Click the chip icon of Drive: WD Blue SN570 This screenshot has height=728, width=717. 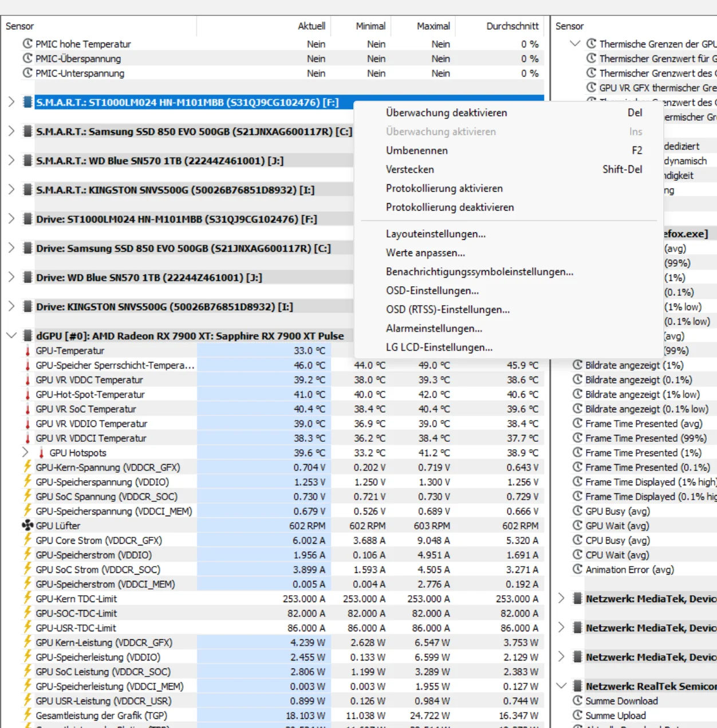click(27, 277)
